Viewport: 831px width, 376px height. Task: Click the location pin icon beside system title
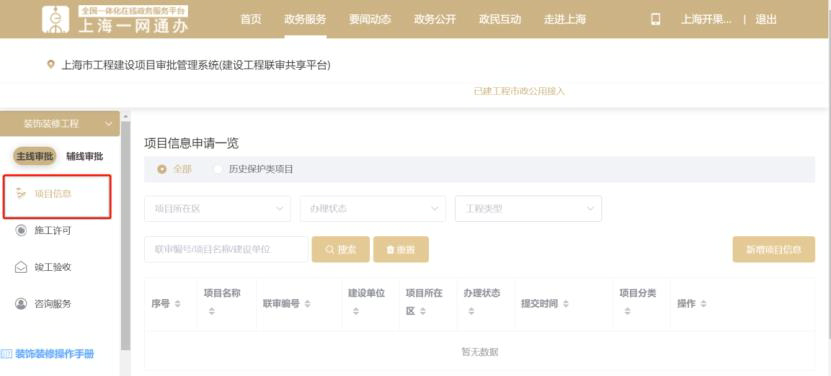click(x=51, y=65)
